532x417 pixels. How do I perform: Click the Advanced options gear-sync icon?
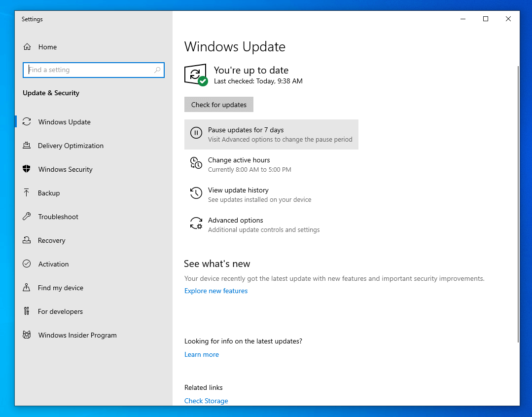coord(196,223)
